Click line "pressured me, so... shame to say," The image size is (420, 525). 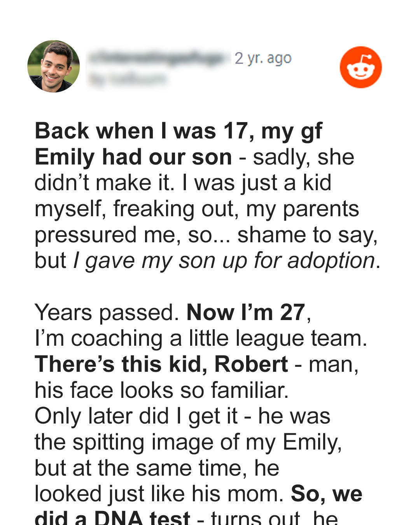[206, 235]
